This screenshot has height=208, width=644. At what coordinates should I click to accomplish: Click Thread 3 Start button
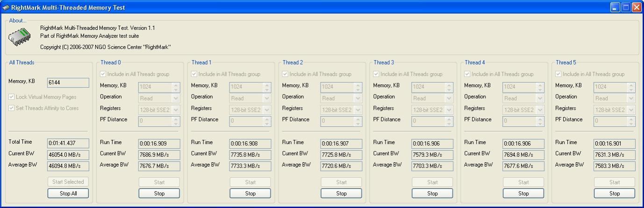(433, 182)
